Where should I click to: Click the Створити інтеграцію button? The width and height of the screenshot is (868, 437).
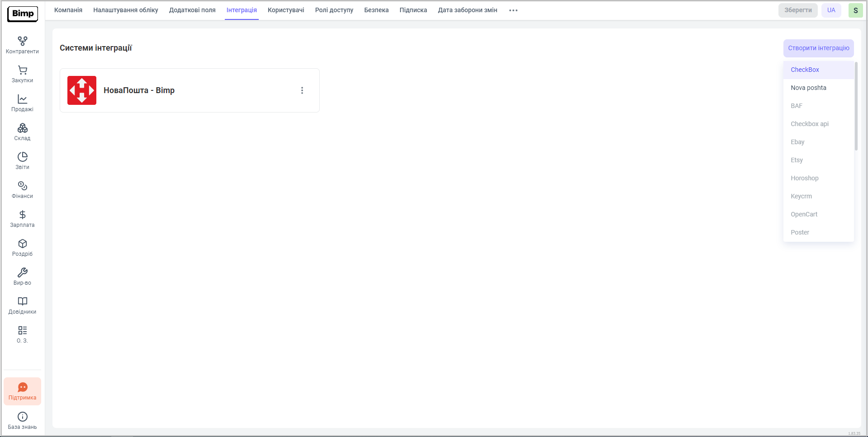click(818, 48)
